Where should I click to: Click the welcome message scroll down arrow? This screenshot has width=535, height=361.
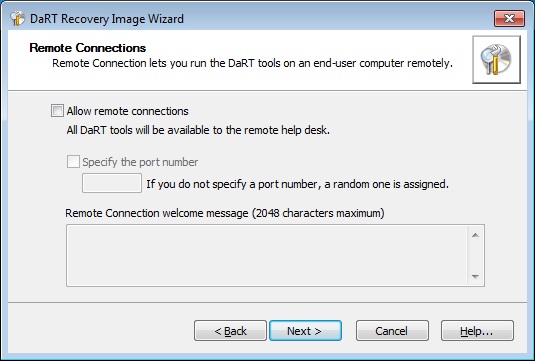476,276
